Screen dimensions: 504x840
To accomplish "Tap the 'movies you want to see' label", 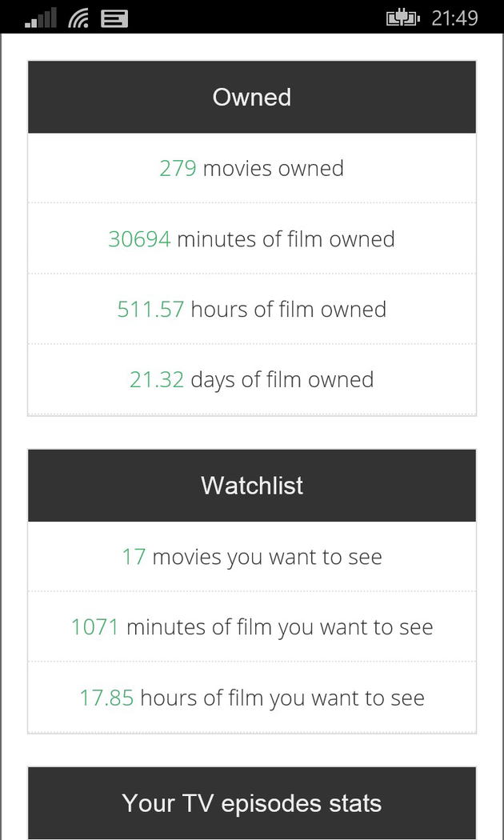I will click(267, 556).
